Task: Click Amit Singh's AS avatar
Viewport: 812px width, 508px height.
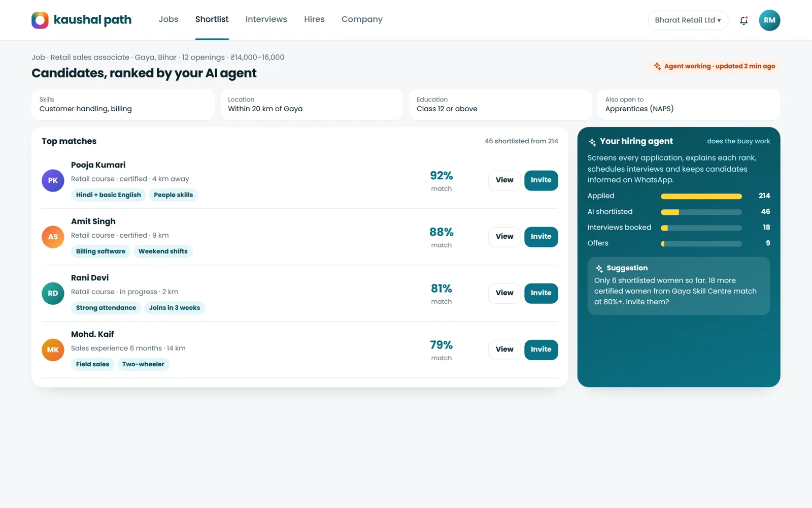Action: point(53,237)
